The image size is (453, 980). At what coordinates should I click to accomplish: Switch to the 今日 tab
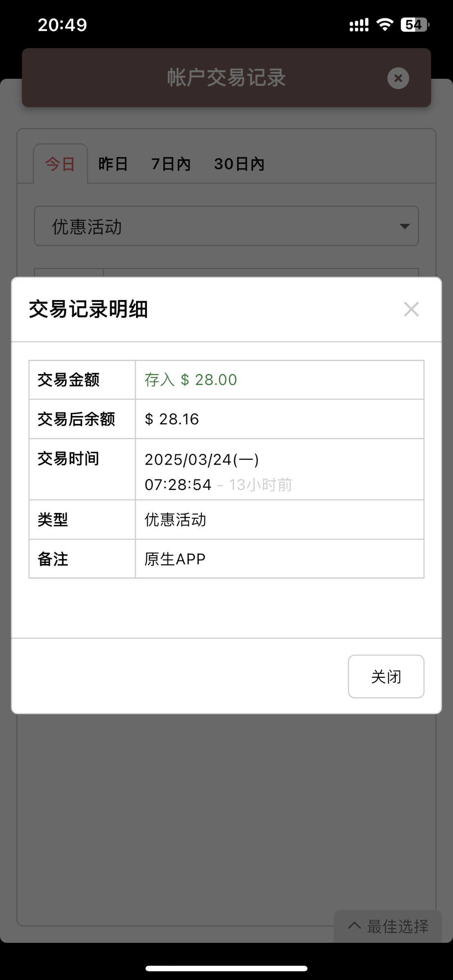[60, 164]
